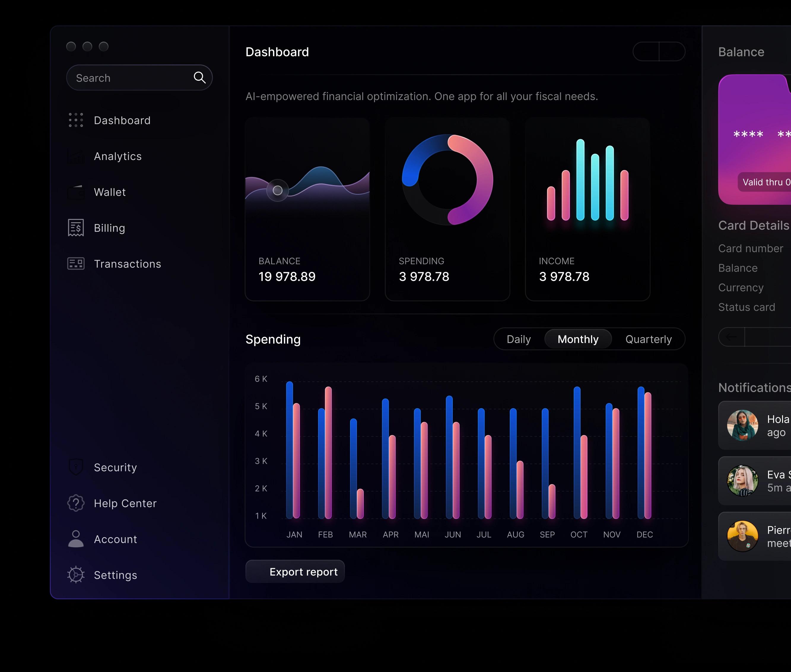Open Eva's notification avatar
Viewport: 791px width, 672px height.
coord(742,480)
